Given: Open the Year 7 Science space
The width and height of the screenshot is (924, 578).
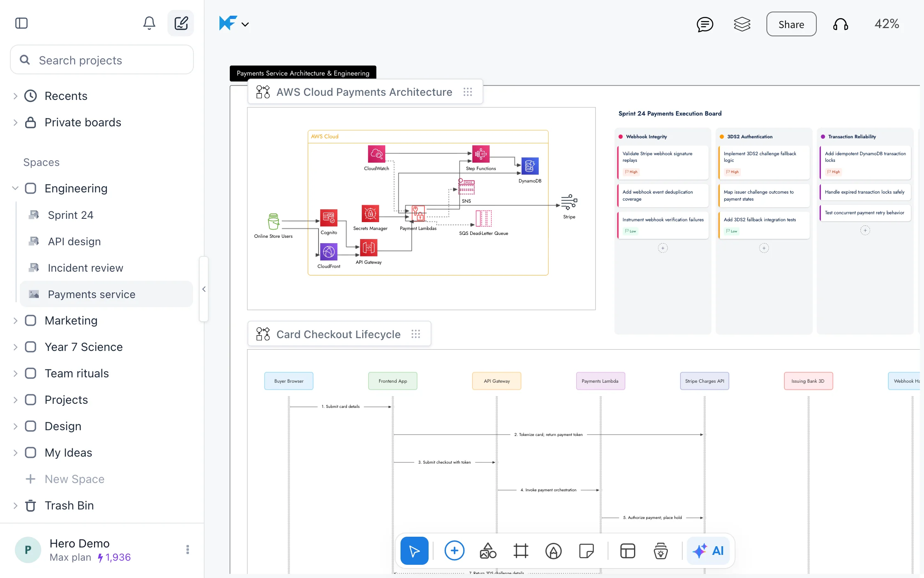Looking at the screenshot, I should coord(84,347).
